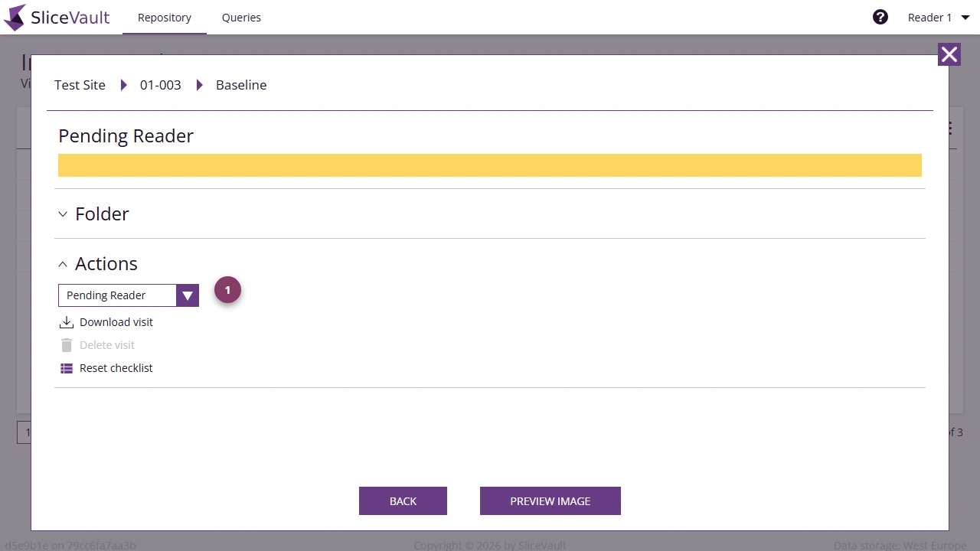980x551 pixels.
Task: Click the breadcrumb arrow after Test Site
Action: (x=123, y=85)
